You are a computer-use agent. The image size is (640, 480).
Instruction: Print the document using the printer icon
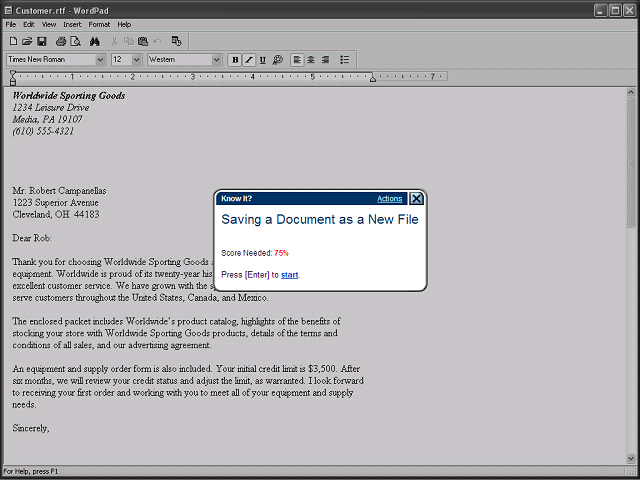61,41
